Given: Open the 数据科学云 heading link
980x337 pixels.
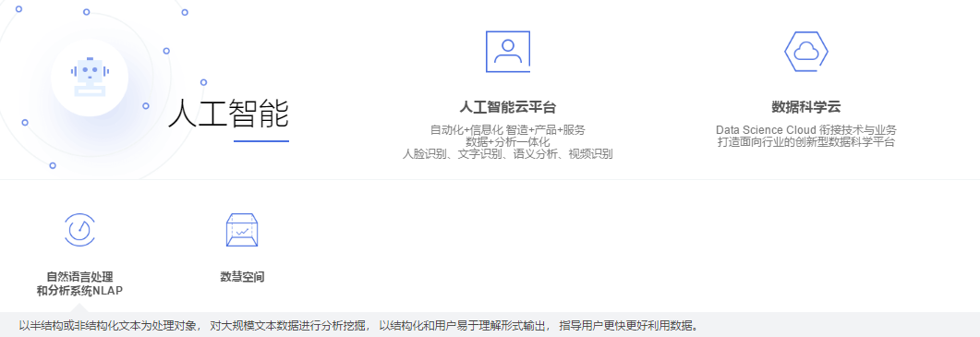Looking at the screenshot, I should [x=805, y=107].
